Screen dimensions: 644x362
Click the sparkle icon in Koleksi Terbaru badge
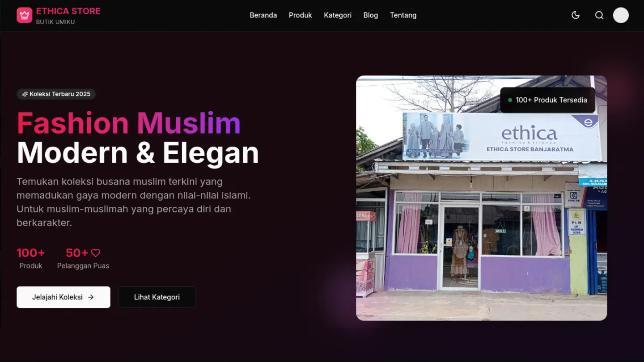pyautogui.click(x=25, y=94)
